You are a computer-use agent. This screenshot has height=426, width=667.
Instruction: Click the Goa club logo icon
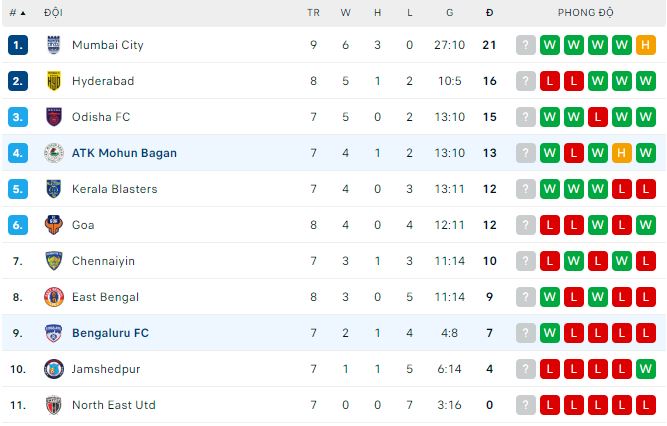pyautogui.click(x=54, y=225)
